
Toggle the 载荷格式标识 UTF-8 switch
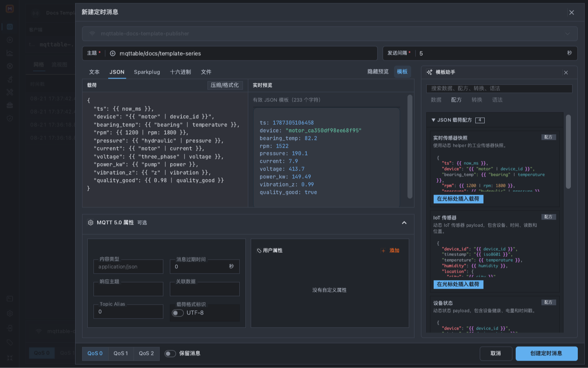[x=178, y=313]
